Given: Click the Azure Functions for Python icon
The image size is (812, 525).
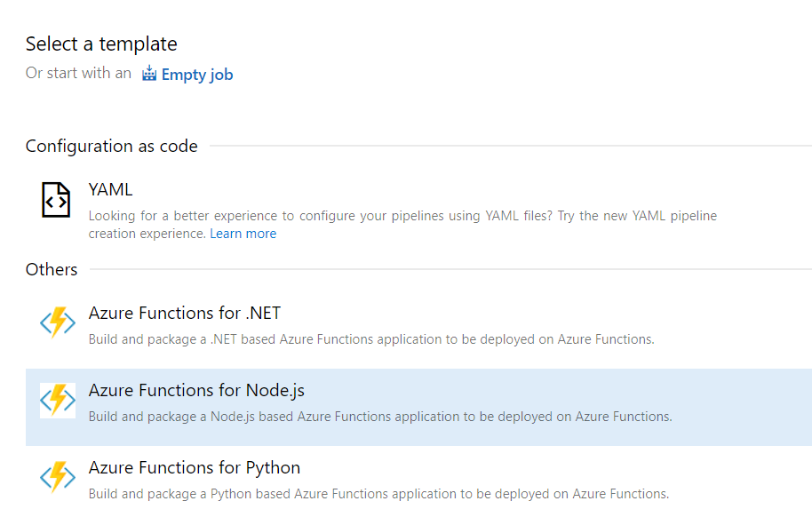Looking at the screenshot, I should click(58, 478).
